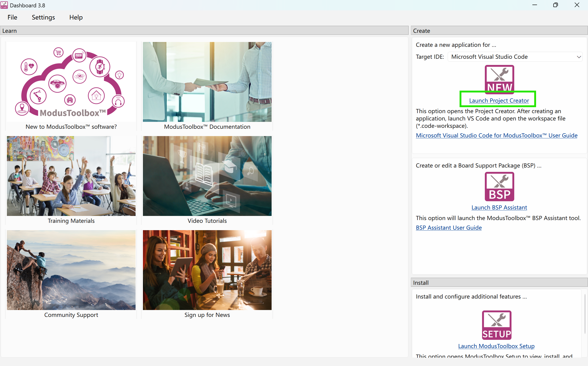
Task: Click the 'Training Materials' caption text
Action: tap(71, 221)
